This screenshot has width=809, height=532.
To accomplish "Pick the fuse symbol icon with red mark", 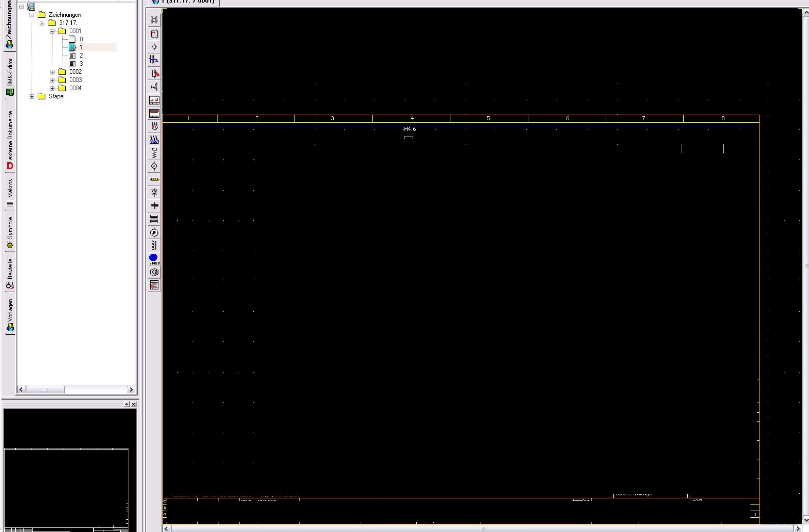I will tap(154, 73).
